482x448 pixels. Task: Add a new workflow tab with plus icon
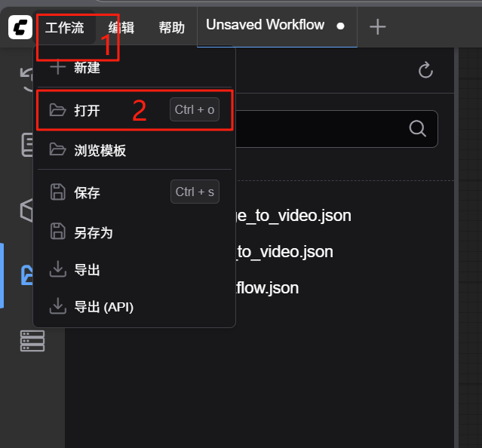tap(377, 27)
